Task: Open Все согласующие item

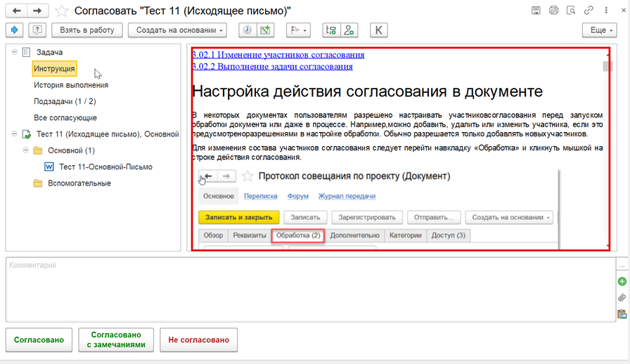Action: coord(65,118)
